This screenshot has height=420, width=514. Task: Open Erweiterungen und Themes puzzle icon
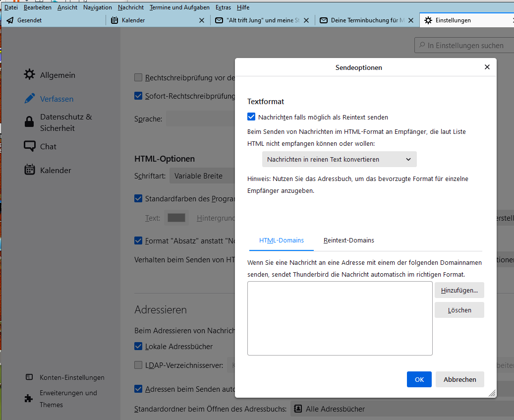tap(29, 398)
